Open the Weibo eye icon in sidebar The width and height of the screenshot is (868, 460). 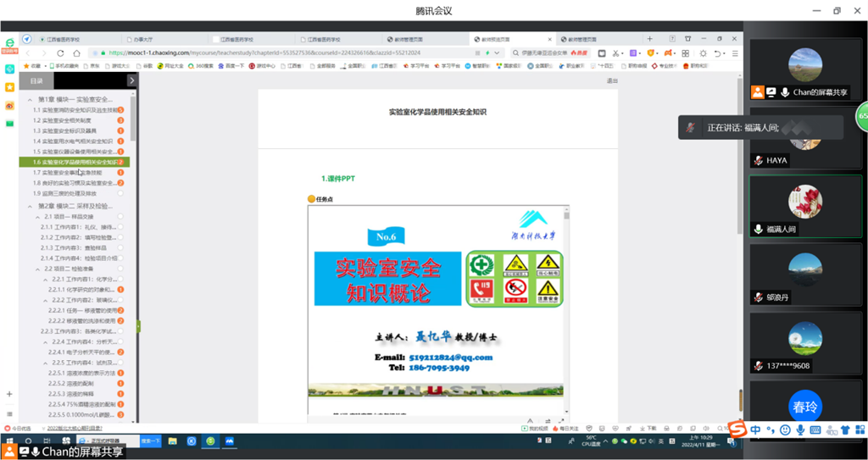pos(9,105)
